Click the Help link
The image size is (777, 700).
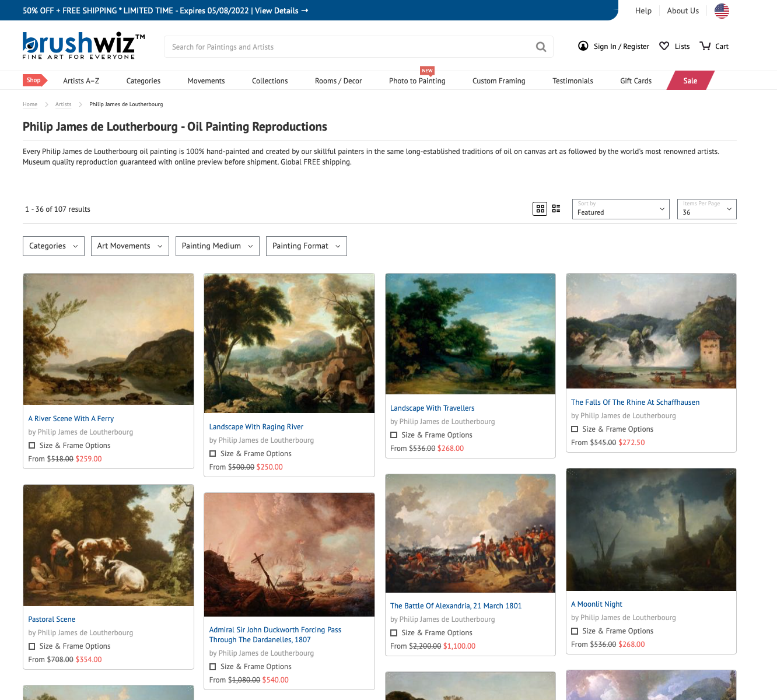coord(643,10)
